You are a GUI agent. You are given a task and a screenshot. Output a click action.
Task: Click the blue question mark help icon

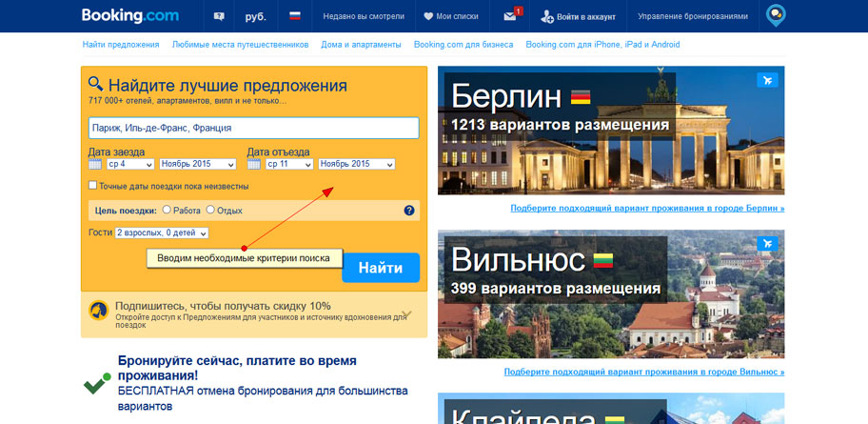[x=409, y=210]
